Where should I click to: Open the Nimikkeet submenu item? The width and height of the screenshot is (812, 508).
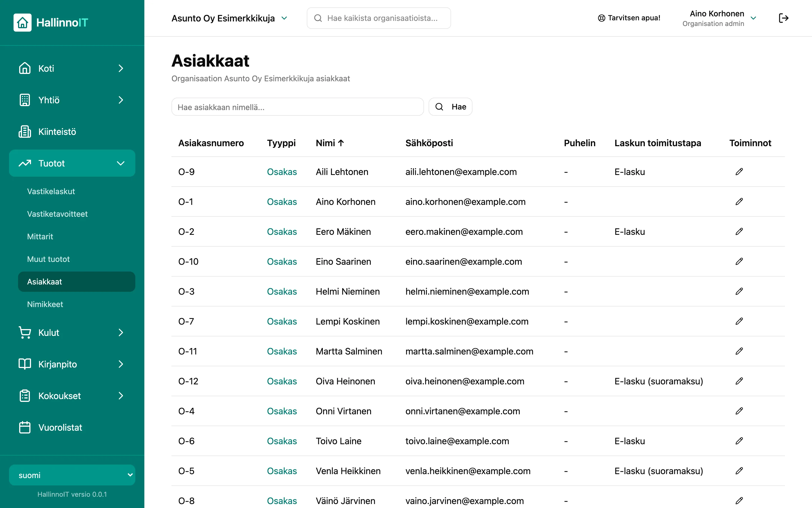coord(45,305)
